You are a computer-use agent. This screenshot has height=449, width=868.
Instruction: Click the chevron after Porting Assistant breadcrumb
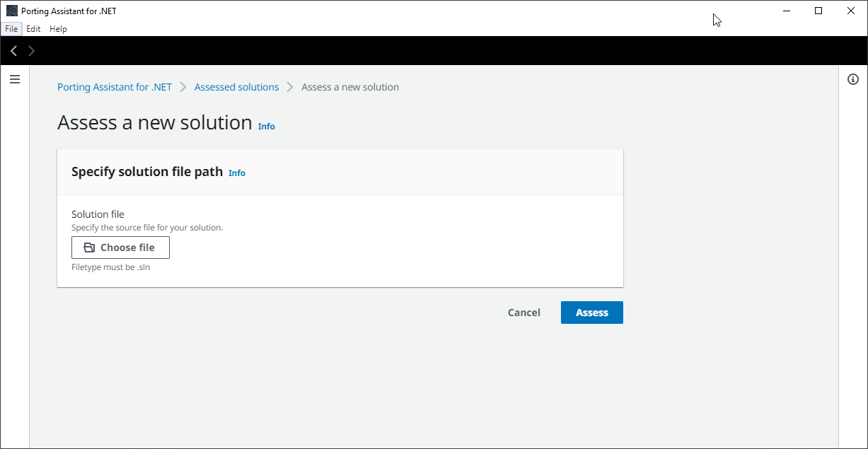[182, 86]
